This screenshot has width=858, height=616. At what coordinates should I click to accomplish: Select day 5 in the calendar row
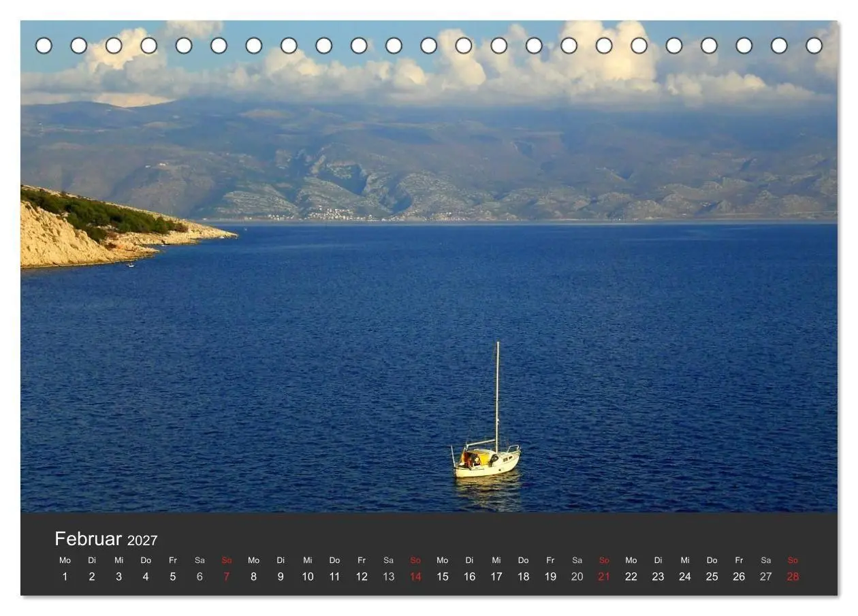pyautogui.click(x=173, y=577)
